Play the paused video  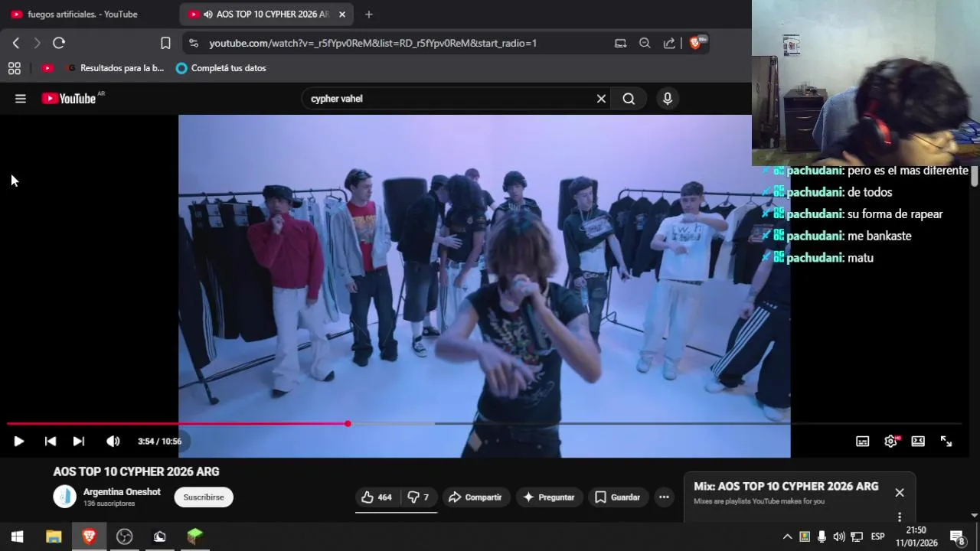point(19,441)
